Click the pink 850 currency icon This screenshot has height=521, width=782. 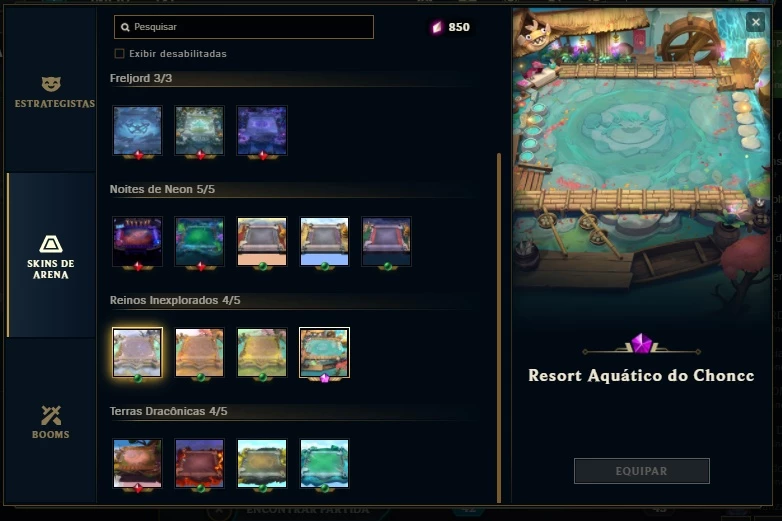pos(437,27)
